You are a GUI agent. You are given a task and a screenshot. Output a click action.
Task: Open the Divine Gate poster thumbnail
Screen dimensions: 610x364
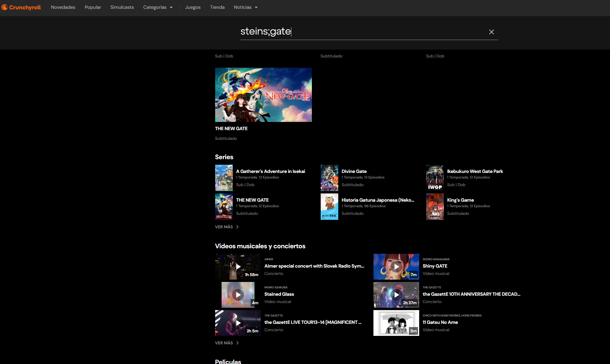coord(329,178)
